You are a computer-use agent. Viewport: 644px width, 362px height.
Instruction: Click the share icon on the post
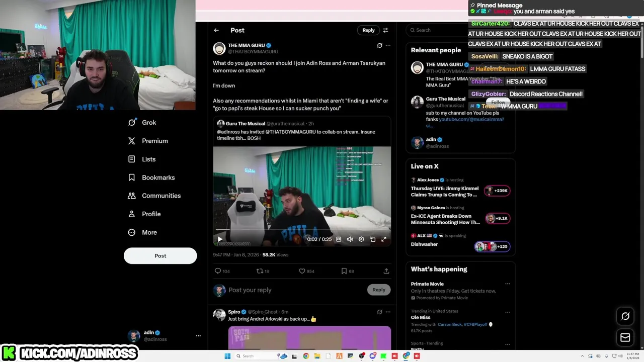point(386,271)
